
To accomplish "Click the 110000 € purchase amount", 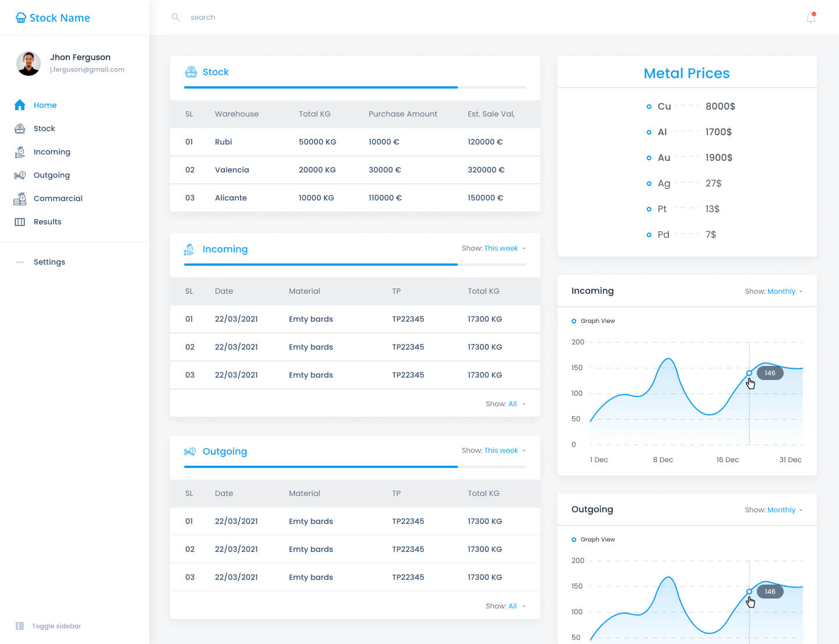I will pyautogui.click(x=385, y=198).
